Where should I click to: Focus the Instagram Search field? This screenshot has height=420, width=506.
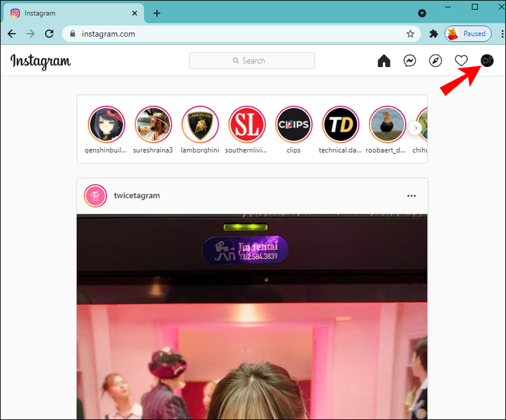(x=251, y=61)
